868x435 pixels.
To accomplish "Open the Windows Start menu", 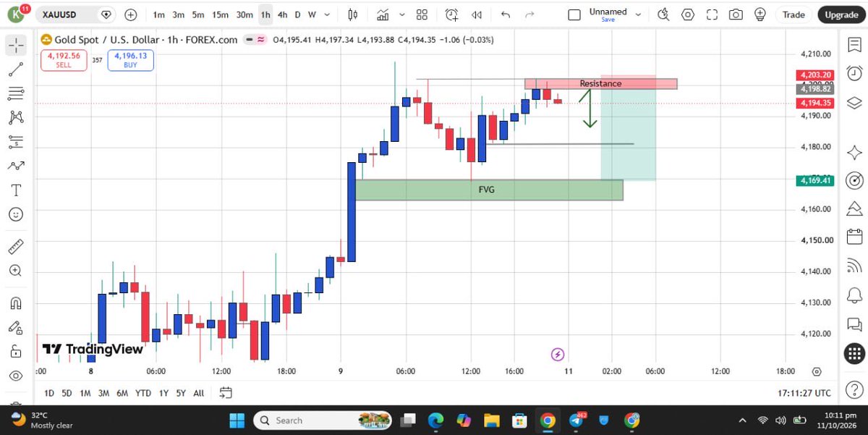I will (x=237, y=420).
